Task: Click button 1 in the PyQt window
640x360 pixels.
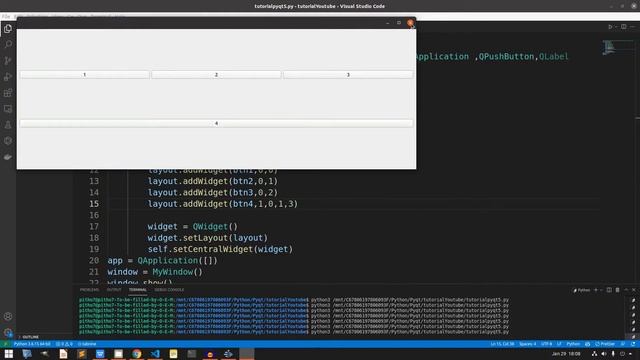Action: pos(84,75)
